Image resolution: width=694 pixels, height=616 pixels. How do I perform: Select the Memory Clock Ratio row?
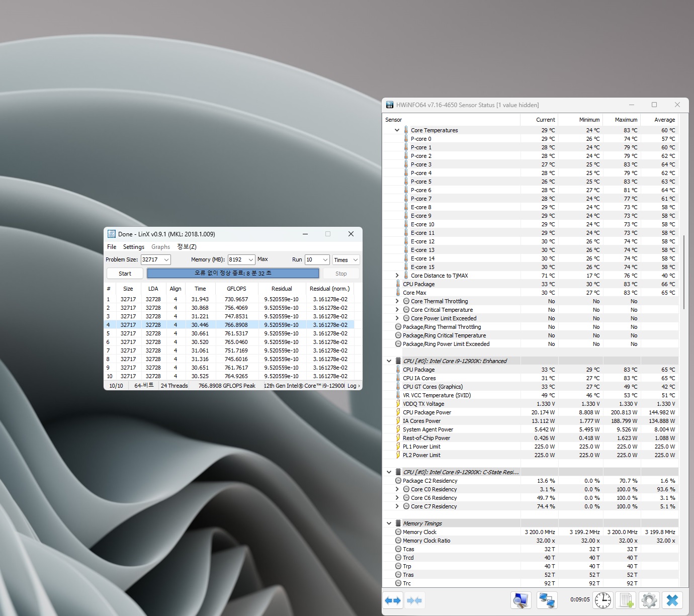pos(531,541)
